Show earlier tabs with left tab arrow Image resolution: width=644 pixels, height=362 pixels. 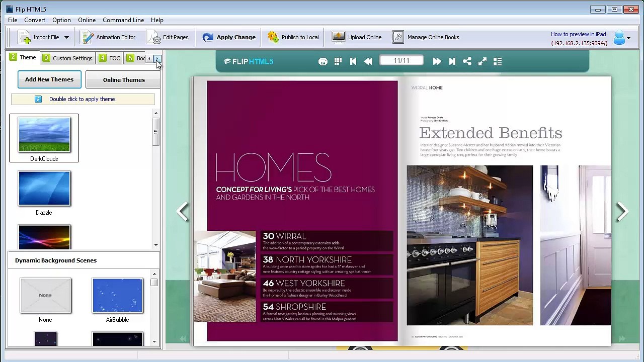point(149,59)
